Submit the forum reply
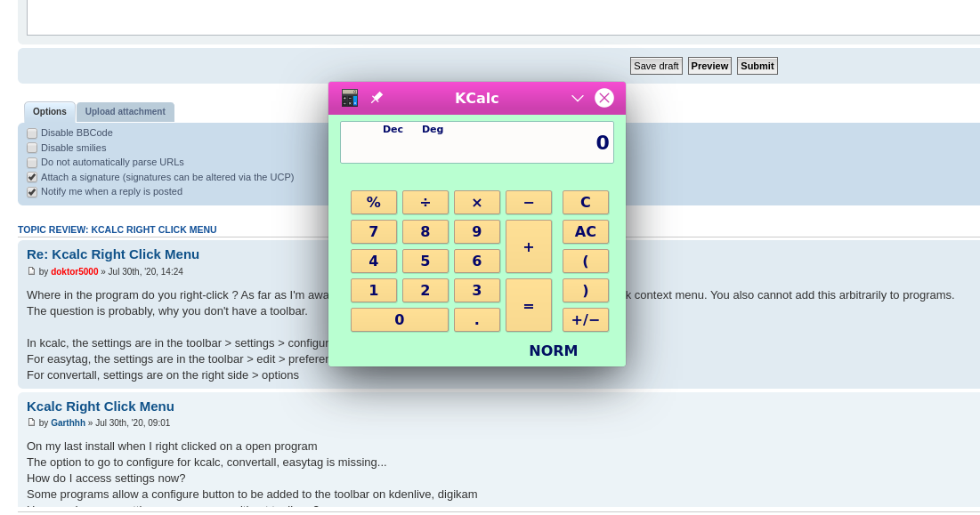 pyautogui.click(x=757, y=66)
